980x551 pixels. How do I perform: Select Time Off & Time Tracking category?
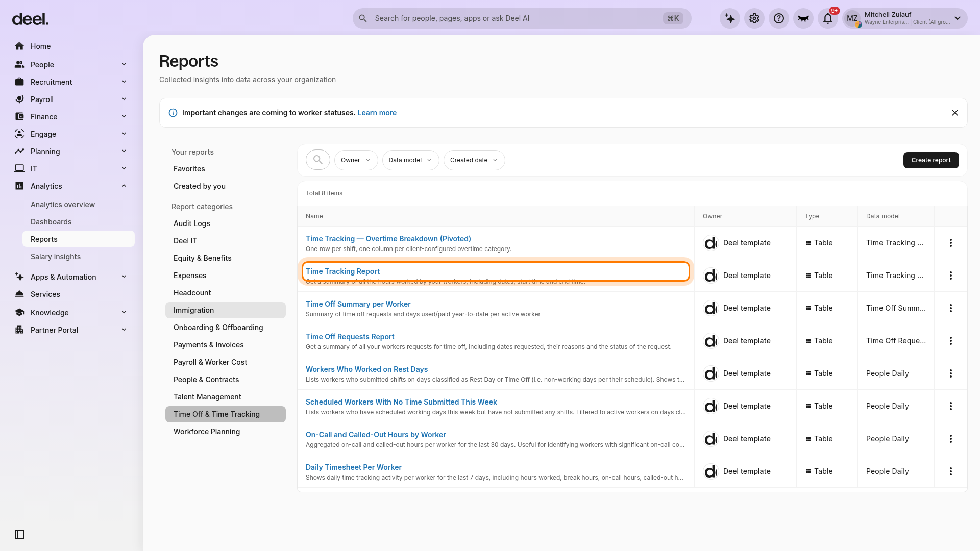point(225,414)
